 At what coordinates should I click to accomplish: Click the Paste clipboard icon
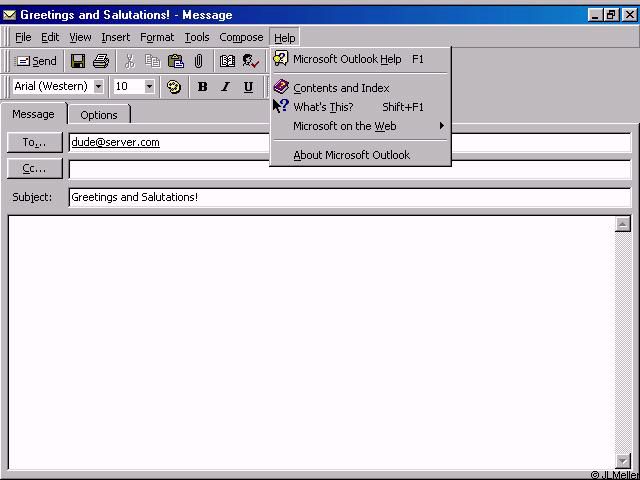[176, 61]
